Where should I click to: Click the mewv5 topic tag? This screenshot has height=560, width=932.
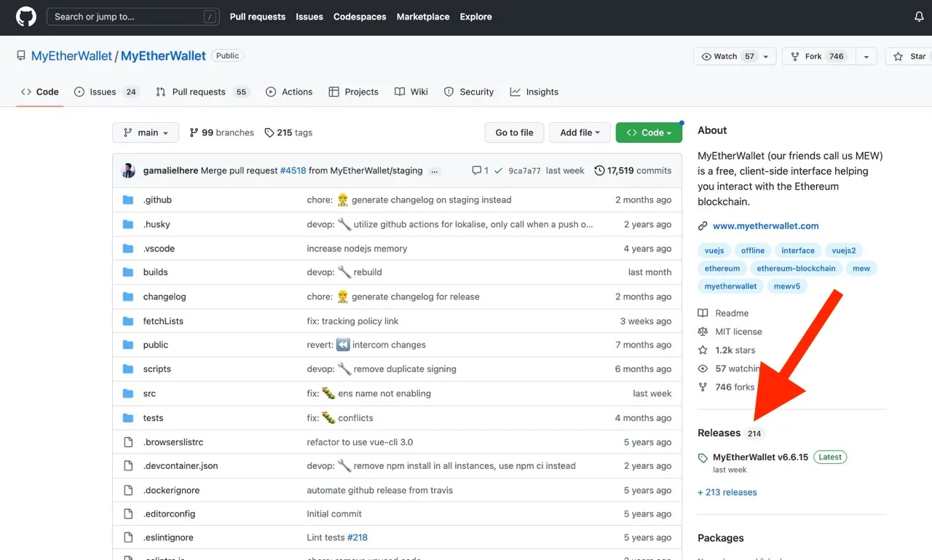pos(786,286)
